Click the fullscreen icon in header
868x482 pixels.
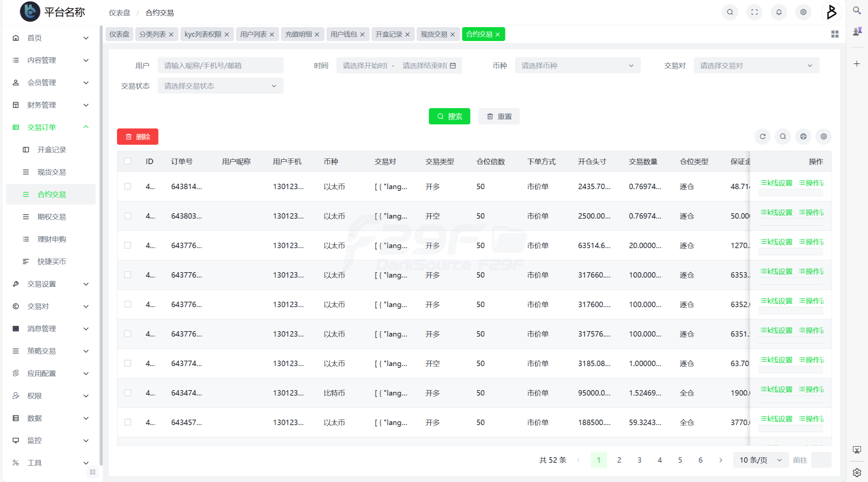754,12
